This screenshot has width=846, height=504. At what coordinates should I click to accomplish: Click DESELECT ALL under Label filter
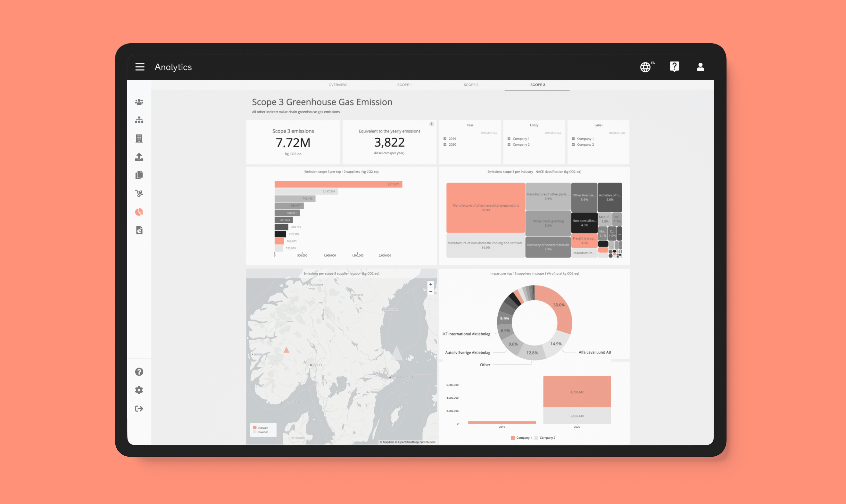[617, 133]
